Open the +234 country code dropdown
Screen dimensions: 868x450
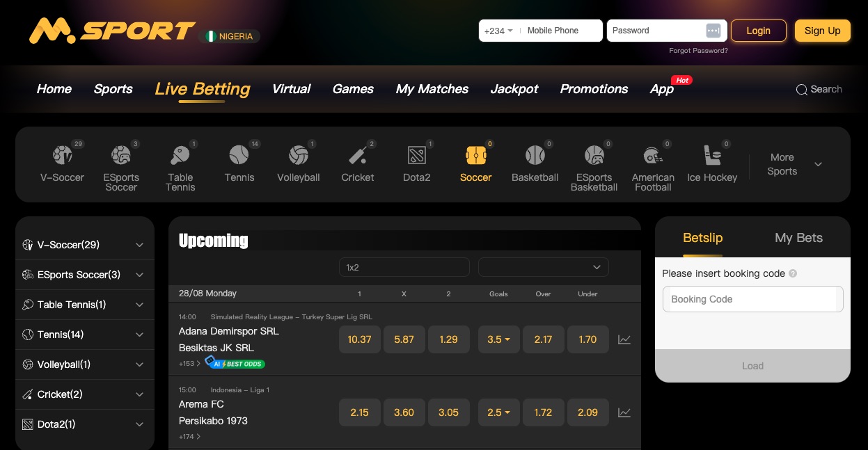coord(498,31)
